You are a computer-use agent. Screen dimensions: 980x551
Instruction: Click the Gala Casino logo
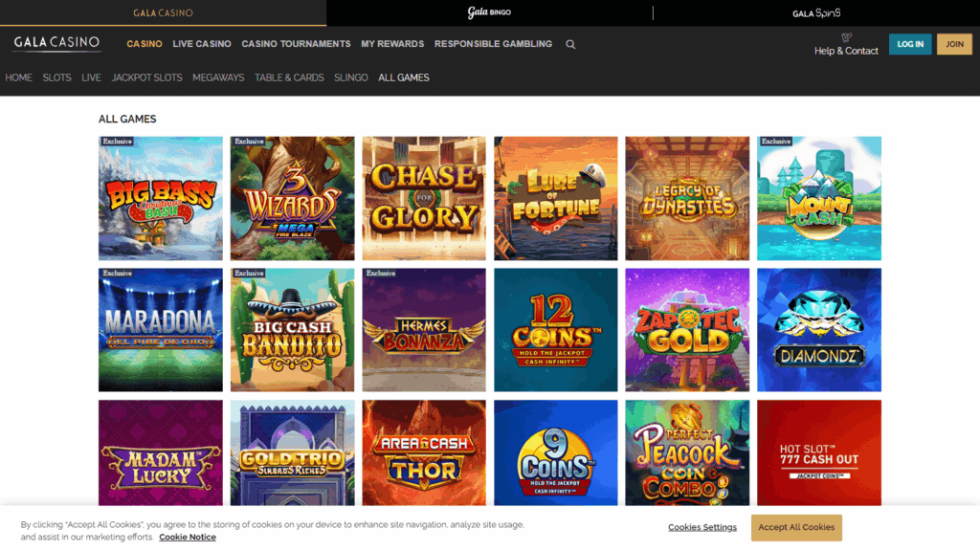(x=56, y=43)
